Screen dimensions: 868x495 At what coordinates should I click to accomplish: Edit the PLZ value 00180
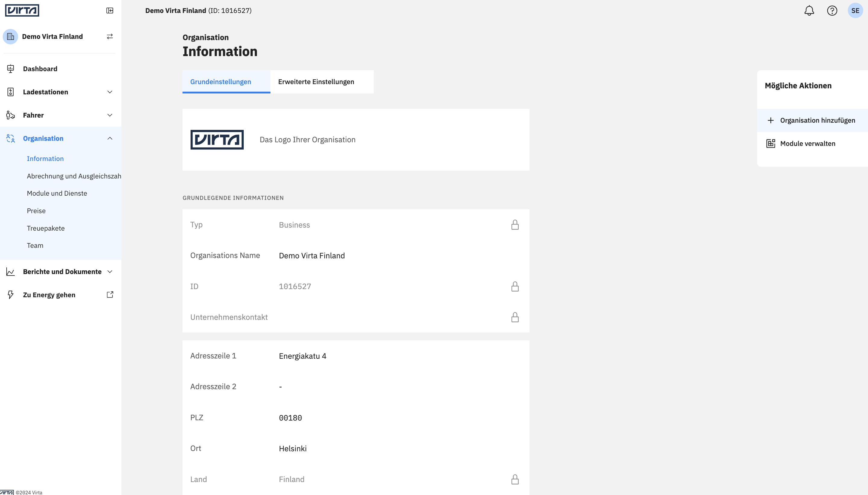coord(290,418)
